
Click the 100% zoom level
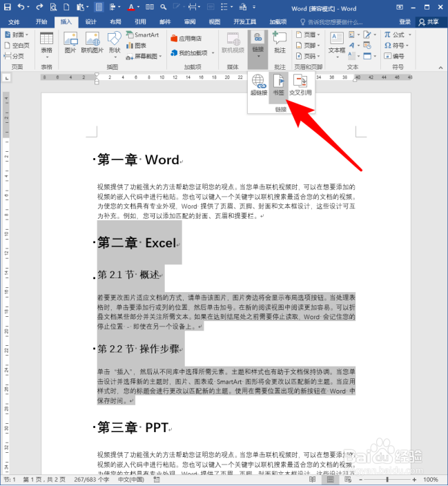click(x=431, y=480)
